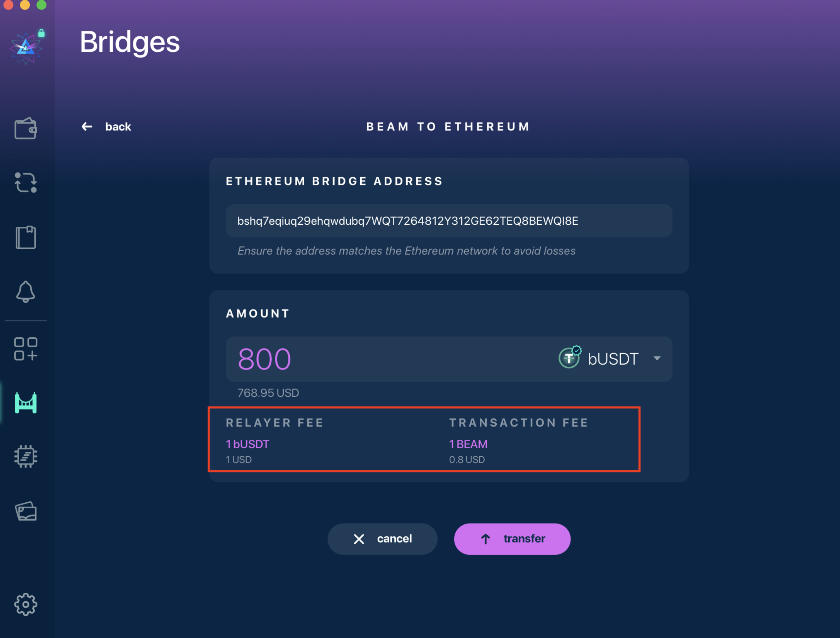This screenshot has height=638, width=840.
Task: Expand the token selector arrow
Action: tap(658, 358)
